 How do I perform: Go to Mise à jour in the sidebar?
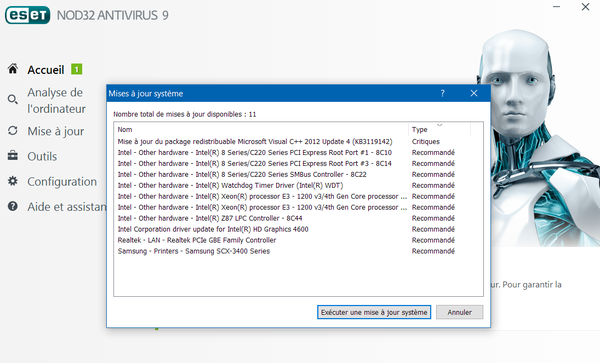55,131
